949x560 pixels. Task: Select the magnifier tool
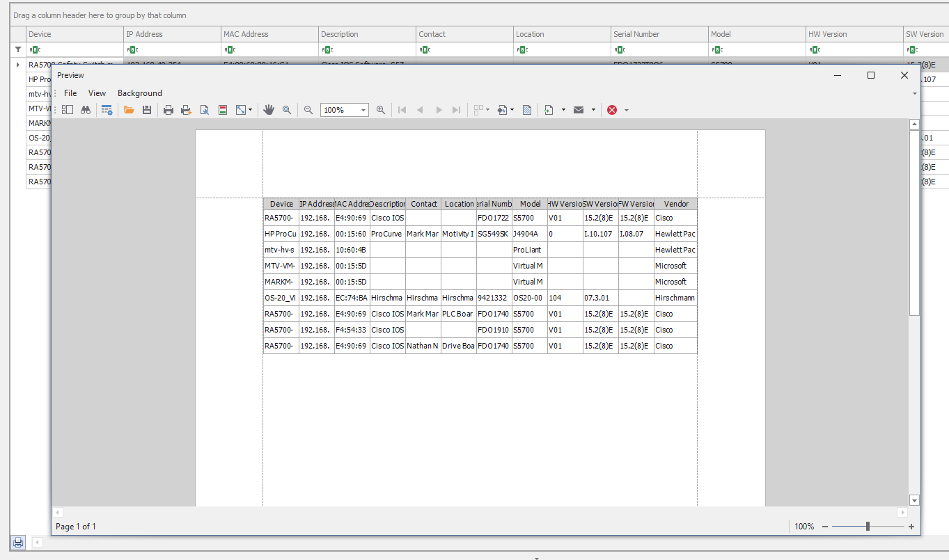[x=286, y=110]
